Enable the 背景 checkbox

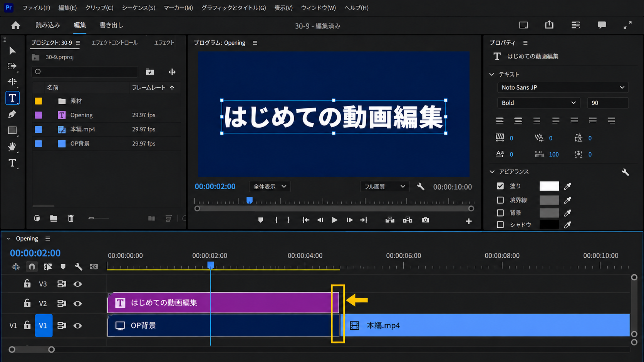pyautogui.click(x=500, y=213)
